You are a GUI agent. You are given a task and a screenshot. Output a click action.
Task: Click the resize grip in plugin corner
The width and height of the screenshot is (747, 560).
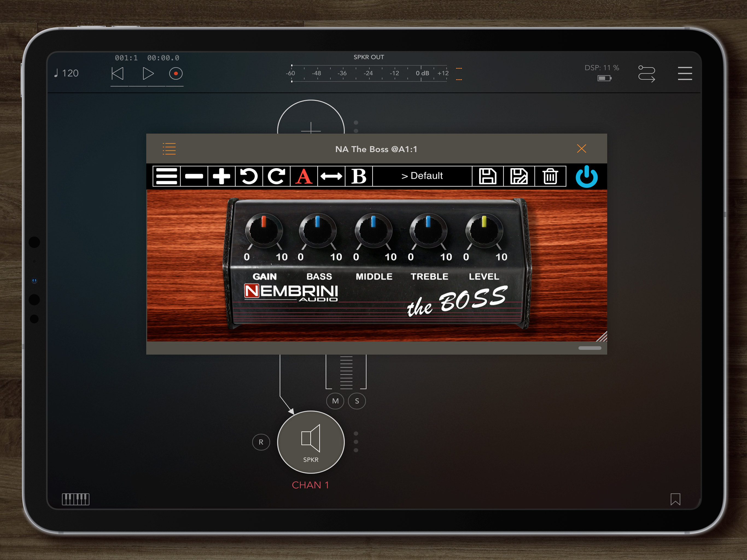pos(602,336)
